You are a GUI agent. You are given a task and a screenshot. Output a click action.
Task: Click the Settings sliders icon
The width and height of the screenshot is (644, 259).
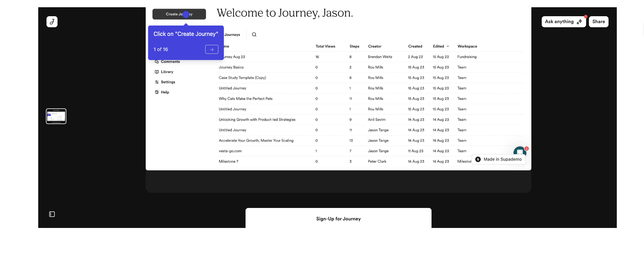157,82
